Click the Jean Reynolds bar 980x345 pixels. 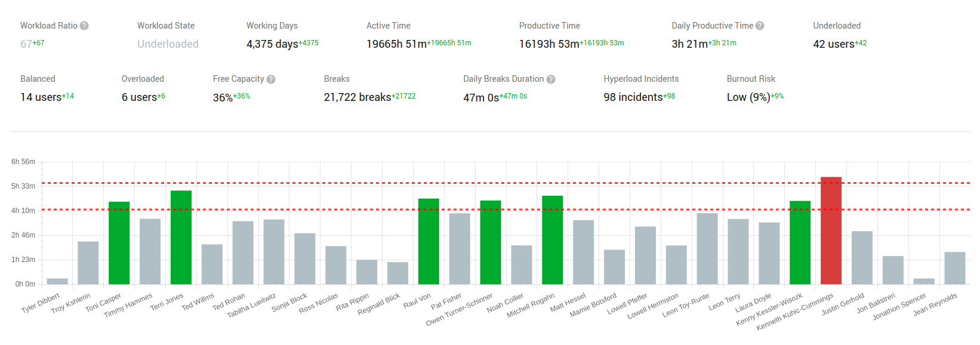coord(954,268)
